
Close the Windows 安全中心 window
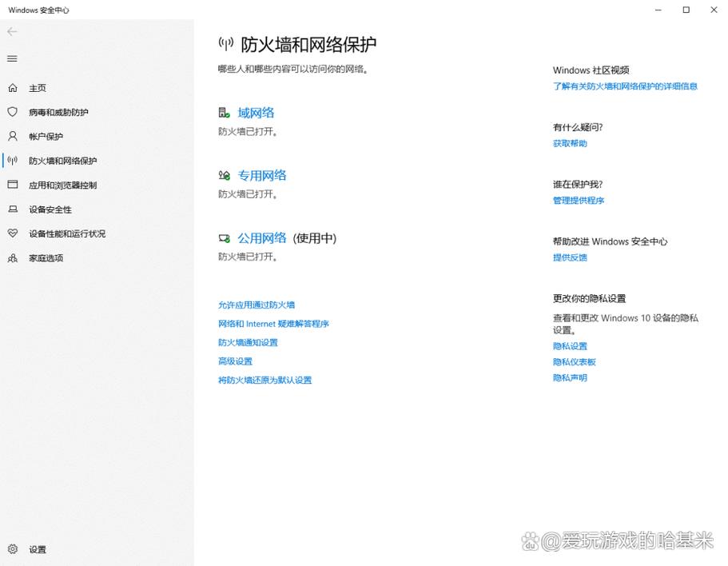[714, 10]
